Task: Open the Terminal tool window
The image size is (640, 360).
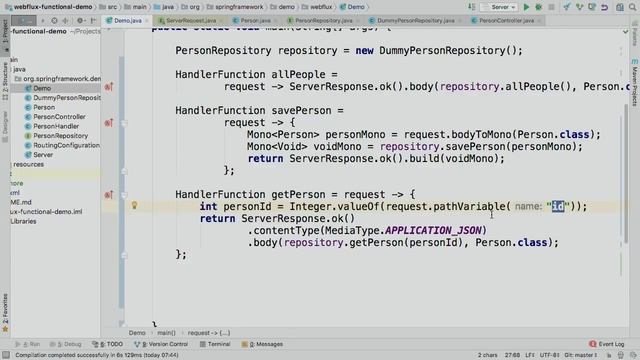Action: click(215, 344)
